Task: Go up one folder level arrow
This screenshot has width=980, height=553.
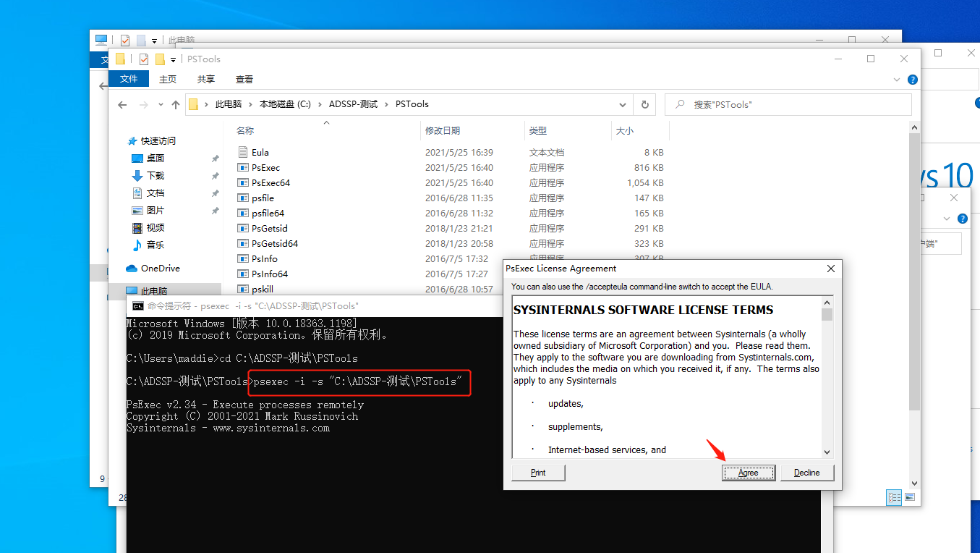Action: 176,105
